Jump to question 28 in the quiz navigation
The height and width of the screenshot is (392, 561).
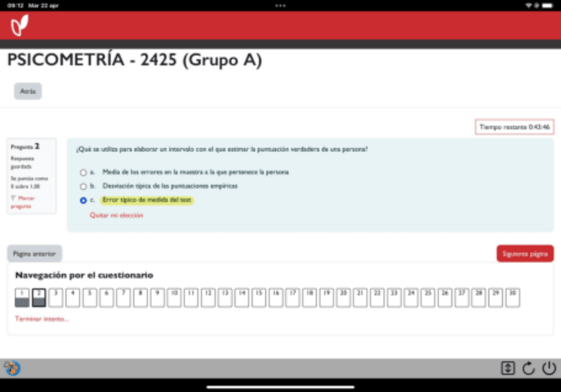(479, 297)
